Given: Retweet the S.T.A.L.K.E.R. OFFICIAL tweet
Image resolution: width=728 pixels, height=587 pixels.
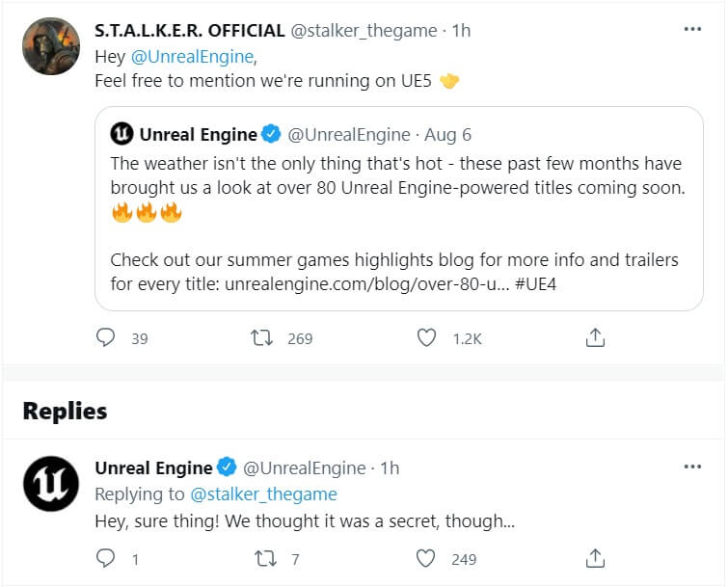Looking at the screenshot, I should (x=261, y=337).
